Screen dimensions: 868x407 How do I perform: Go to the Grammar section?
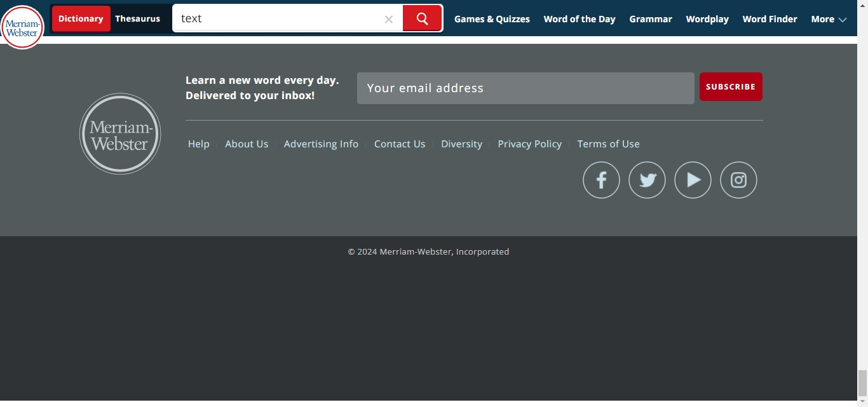tap(651, 19)
